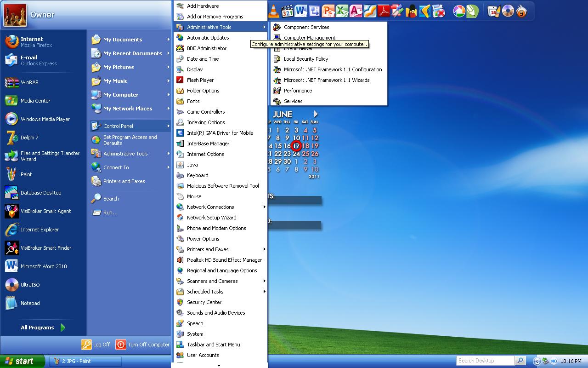588x368 pixels.
Task: Launch WinRAR from the Start menu
Action: click(x=44, y=82)
